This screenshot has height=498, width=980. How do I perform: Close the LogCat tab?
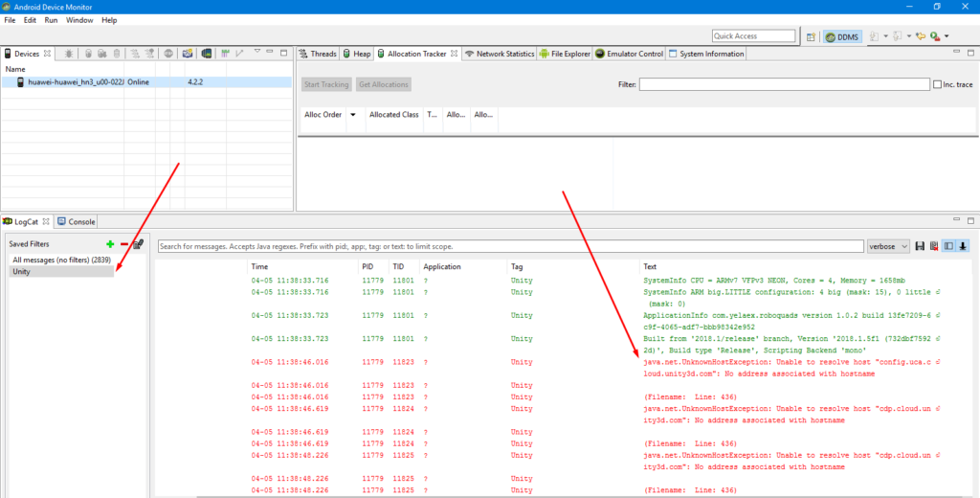point(46,221)
